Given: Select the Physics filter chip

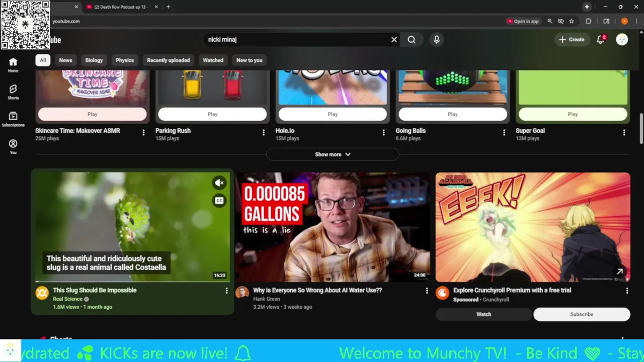Looking at the screenshot, I should point(125,60).
